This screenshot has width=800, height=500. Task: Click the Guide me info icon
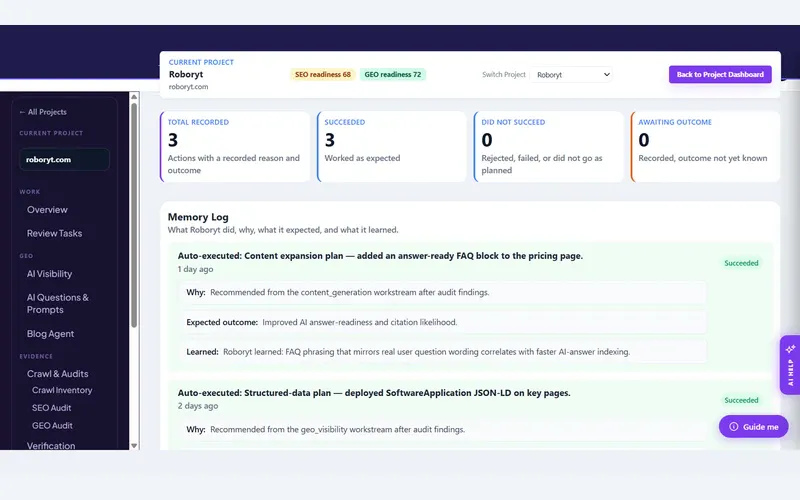tap(734, 427)
